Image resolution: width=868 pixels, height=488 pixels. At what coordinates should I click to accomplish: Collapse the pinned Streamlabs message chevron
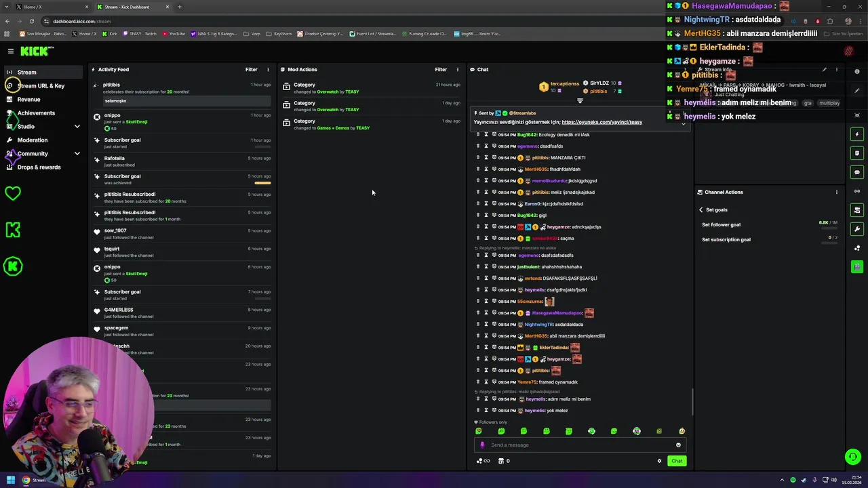[x=683, y=123]
